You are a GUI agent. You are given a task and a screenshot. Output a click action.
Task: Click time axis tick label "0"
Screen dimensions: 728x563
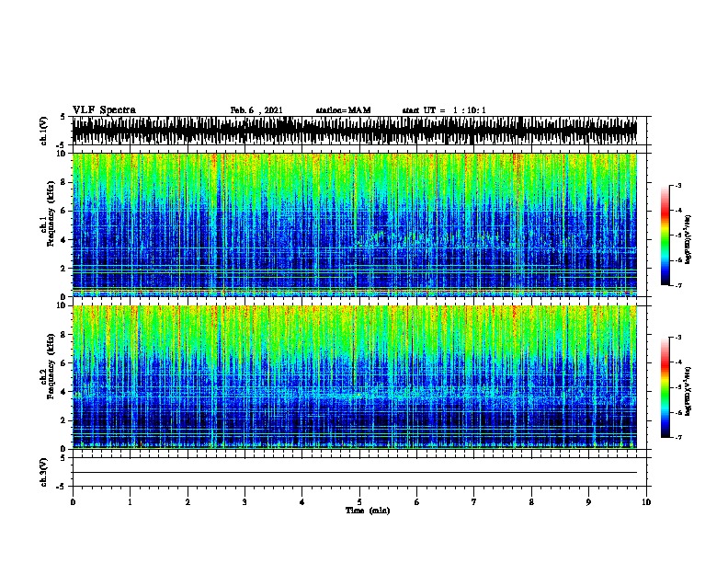pos(73,501)
